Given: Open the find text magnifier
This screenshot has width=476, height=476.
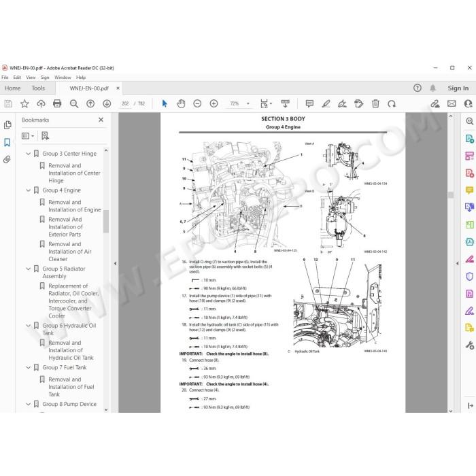Looking at the screenshot, I should [73, 104].
